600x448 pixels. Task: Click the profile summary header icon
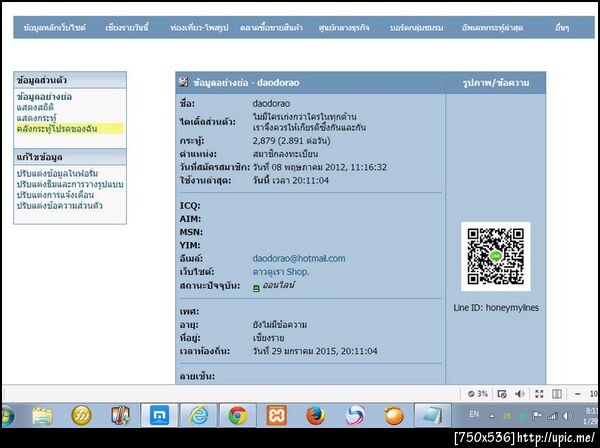tap(184, 81)
